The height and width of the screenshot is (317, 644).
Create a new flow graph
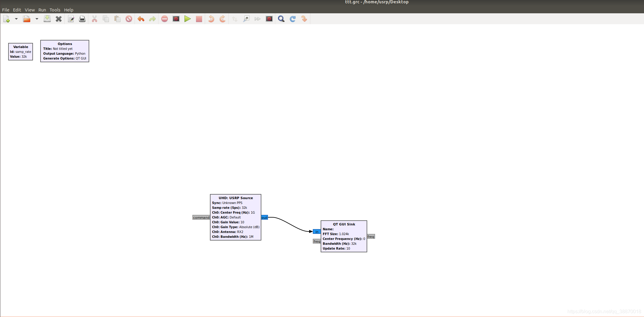click(x=7, y=19)
